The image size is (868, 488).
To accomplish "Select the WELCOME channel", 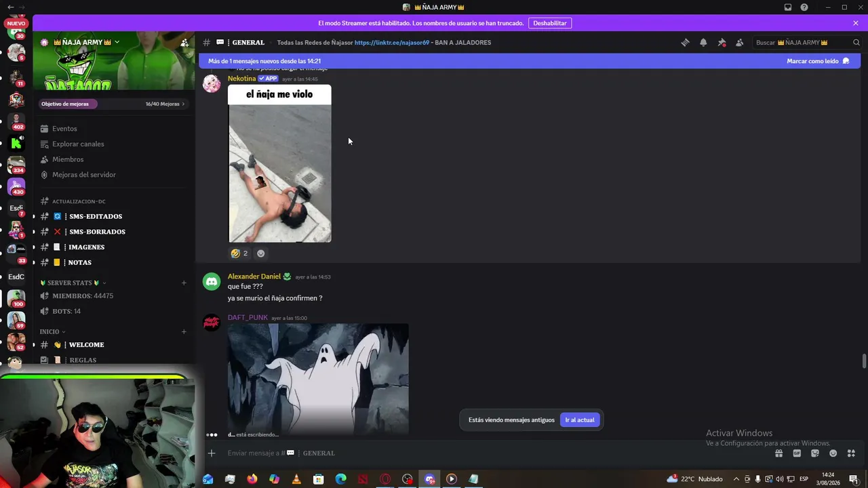I will coord(86,345).
